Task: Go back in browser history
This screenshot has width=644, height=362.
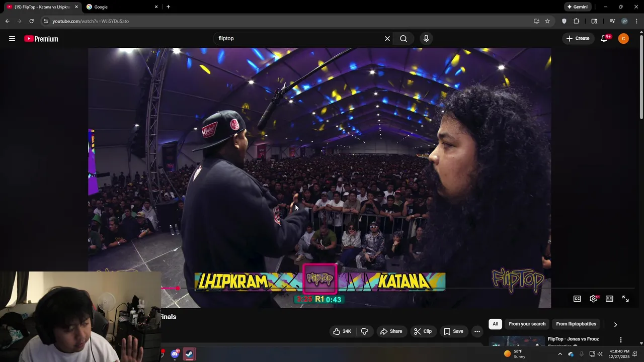Action: [x=7, y=21]
